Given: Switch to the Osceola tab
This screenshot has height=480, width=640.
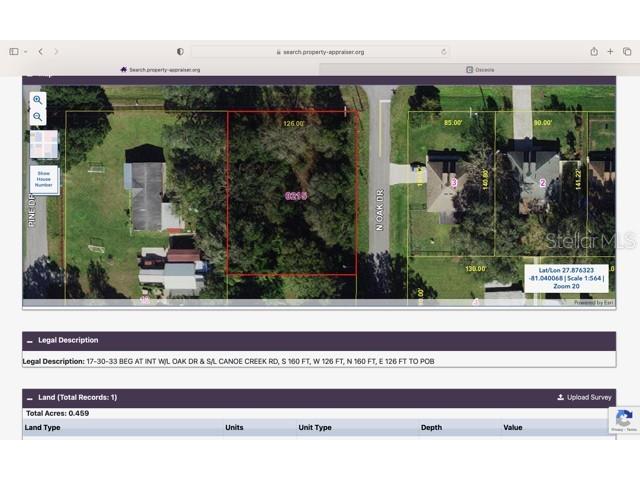Looking at the screenshot, I should coord(480,70).
